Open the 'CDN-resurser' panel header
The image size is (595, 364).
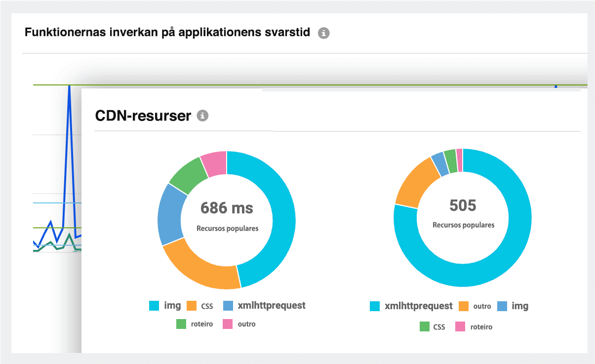143,115
